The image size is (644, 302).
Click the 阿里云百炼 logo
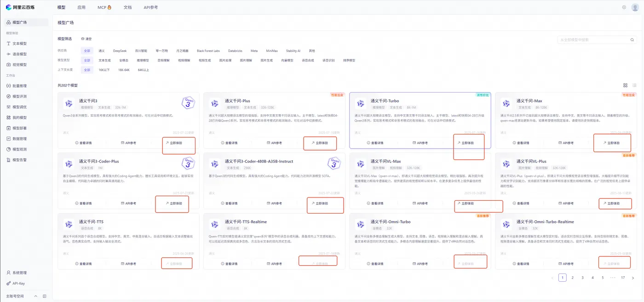click(19, 7)
